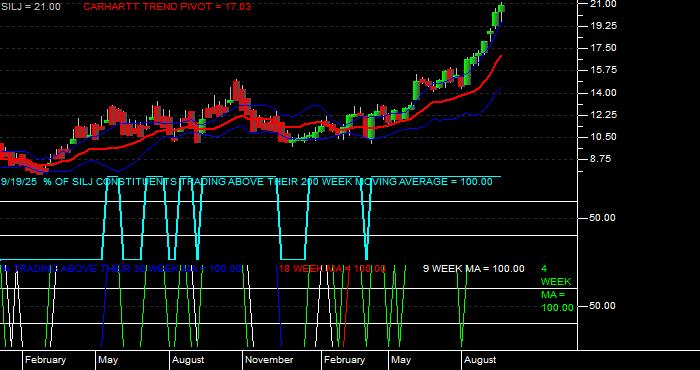Viewport: 700px width, 370px height.
Task: Select the 200 week moving average caption
Action: (246, 182)
